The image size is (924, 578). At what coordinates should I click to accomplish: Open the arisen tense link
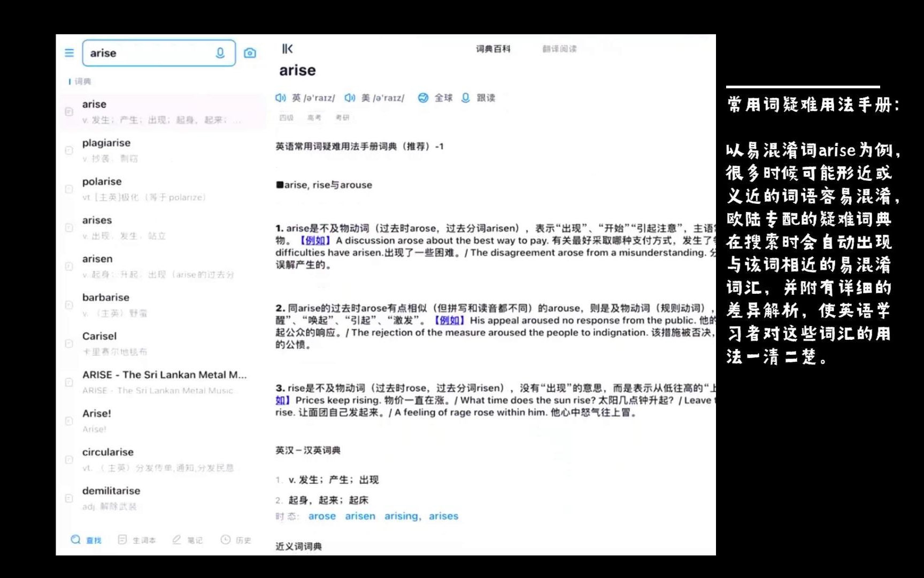(x=360, y=516)
